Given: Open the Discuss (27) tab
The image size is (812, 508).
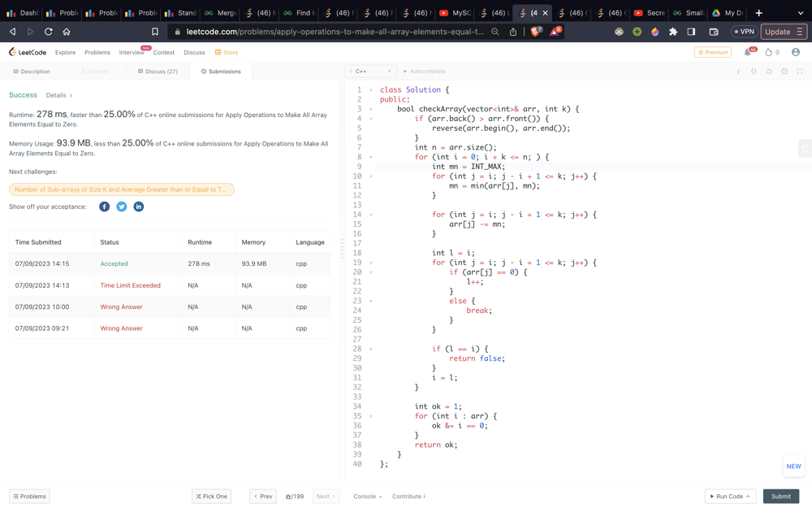Looking at the screenshot, I should point(158,72).
